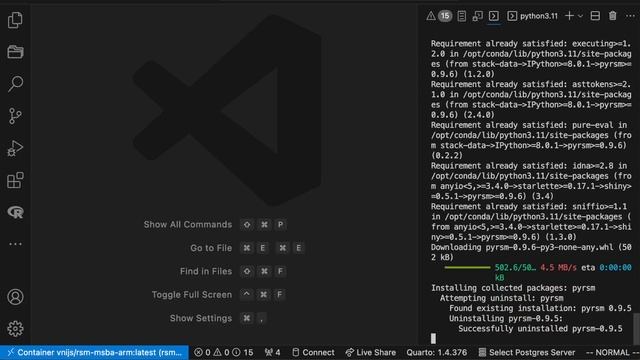
Task: Click the Go to File label
Action: pyautogui.click(x=211, y=248)
